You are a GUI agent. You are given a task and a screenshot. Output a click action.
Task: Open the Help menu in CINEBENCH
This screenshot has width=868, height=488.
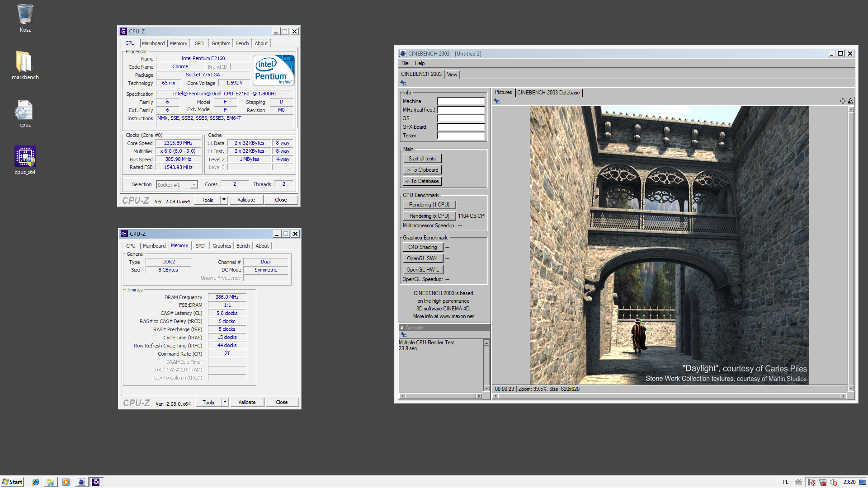tap(420, 63)
